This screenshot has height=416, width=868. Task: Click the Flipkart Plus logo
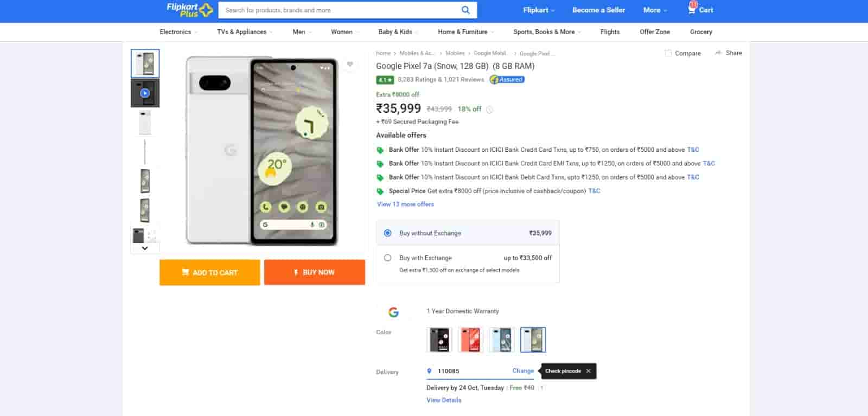(189, 10)
